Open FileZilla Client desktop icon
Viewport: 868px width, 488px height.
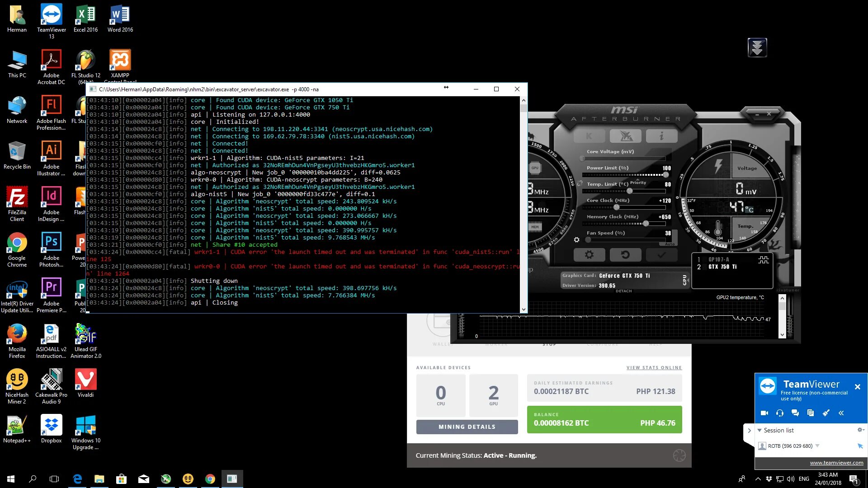pos(17,204)
